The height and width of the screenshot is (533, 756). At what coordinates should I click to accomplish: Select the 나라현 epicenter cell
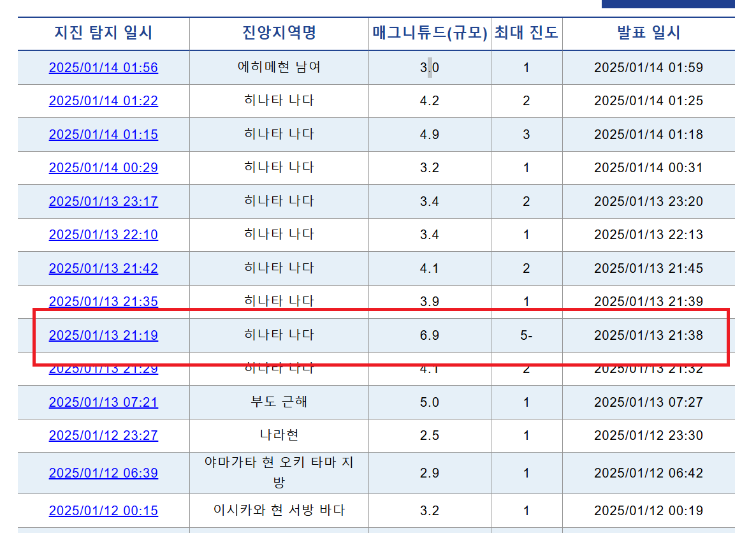(x=279, y=435)
